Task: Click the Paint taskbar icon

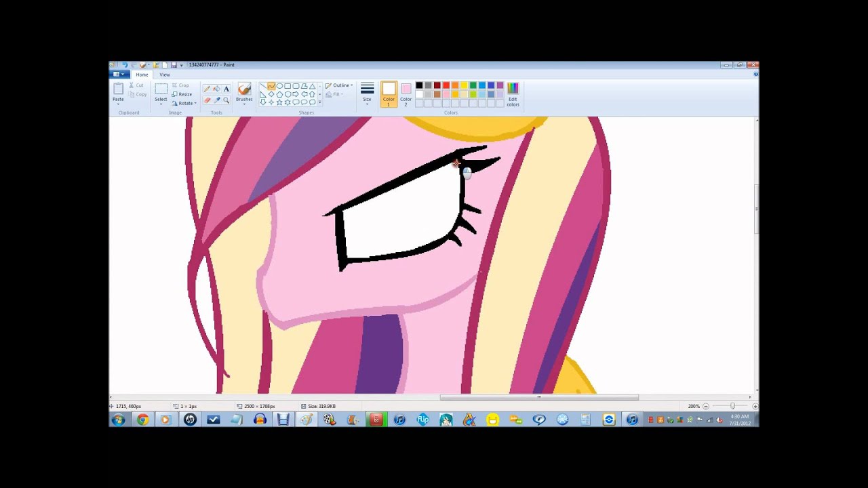Action: pos(307,420)
